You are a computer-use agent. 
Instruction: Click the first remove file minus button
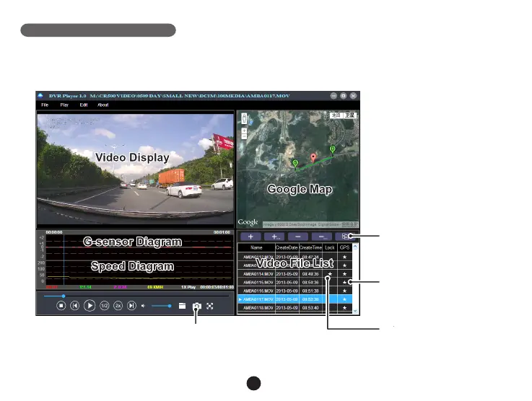[298, 236]
